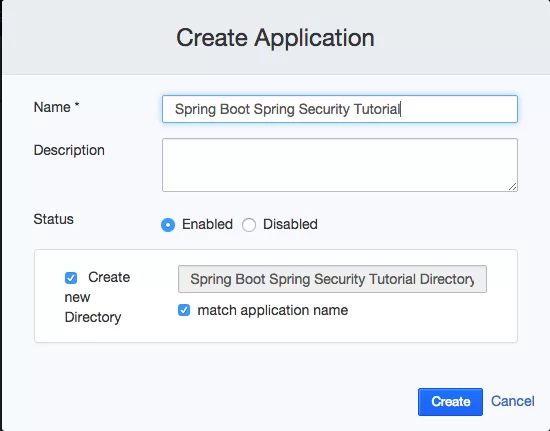
Task: Click the Enabled label text
Action: 207,224
